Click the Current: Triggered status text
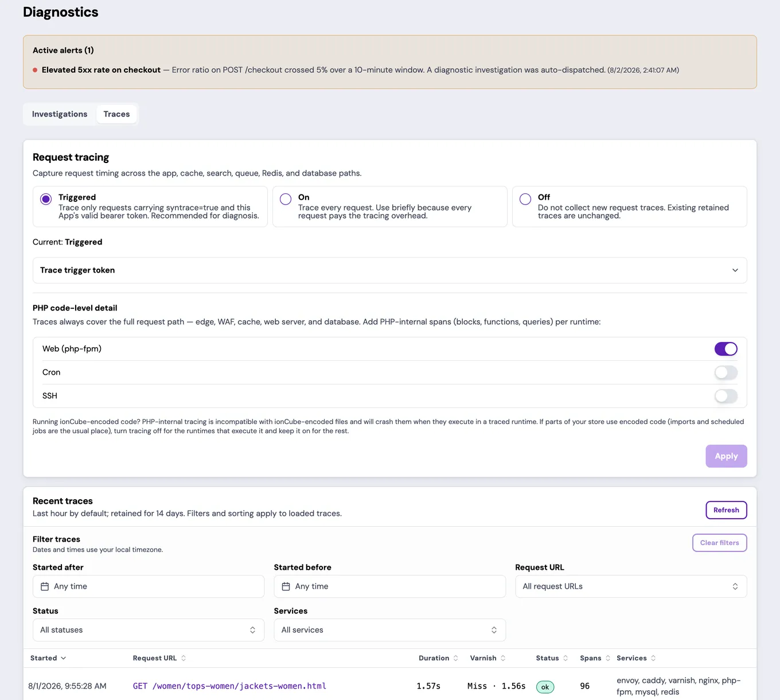The height and width of the screenshot is (700, 780). click(x=67, y=242)
